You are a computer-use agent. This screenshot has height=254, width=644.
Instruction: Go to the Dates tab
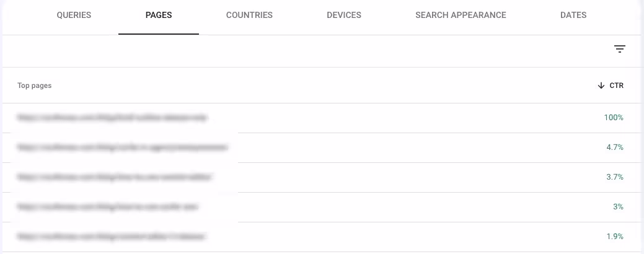(573, 15)
